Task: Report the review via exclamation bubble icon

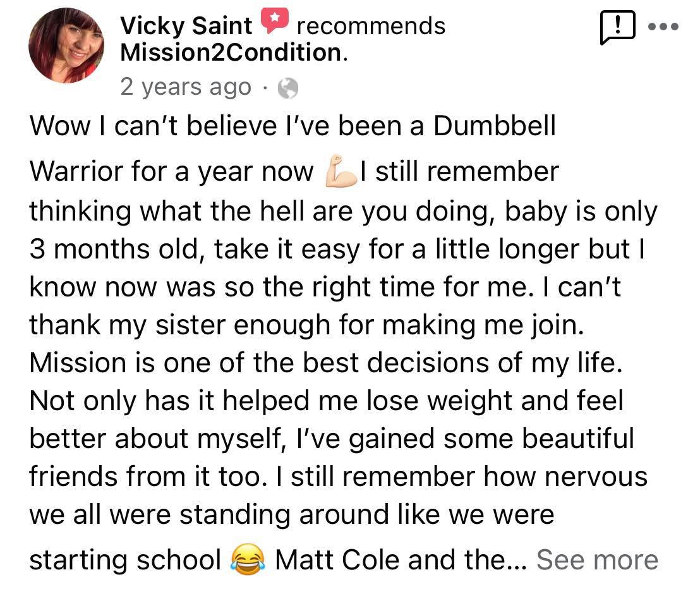Action: pyautogui.click(x=618, y=27)
